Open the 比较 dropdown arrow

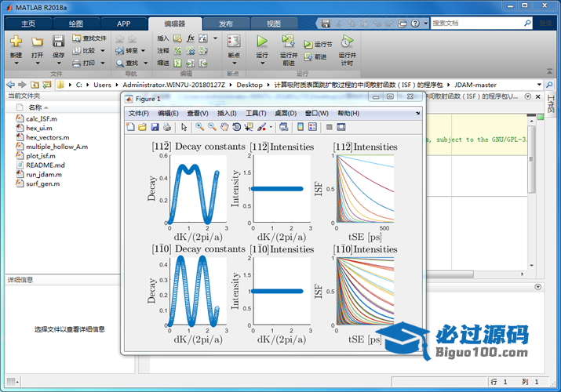coord(103,51)
